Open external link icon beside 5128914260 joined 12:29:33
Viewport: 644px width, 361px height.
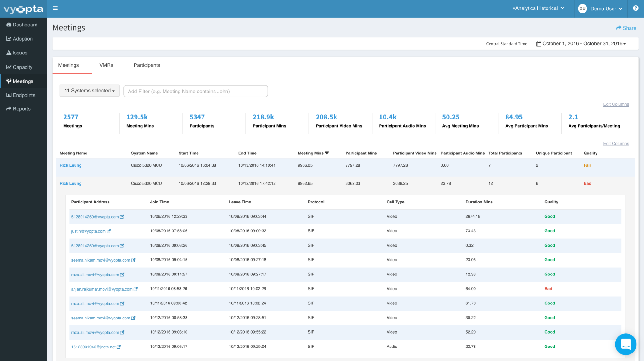tap(122, 217)
